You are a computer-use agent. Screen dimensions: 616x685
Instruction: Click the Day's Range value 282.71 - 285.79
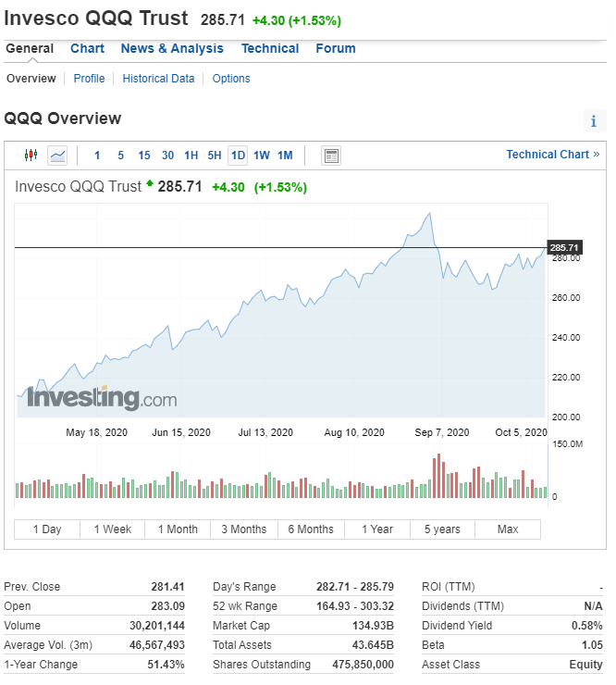(x=355, y=587)
